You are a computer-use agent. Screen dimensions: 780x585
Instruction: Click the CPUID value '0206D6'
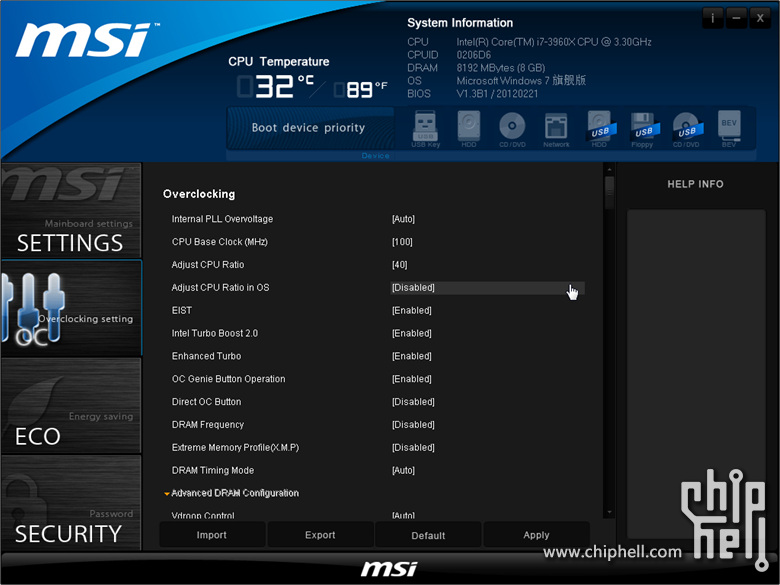pyautogui.click(x=474, y=55)
